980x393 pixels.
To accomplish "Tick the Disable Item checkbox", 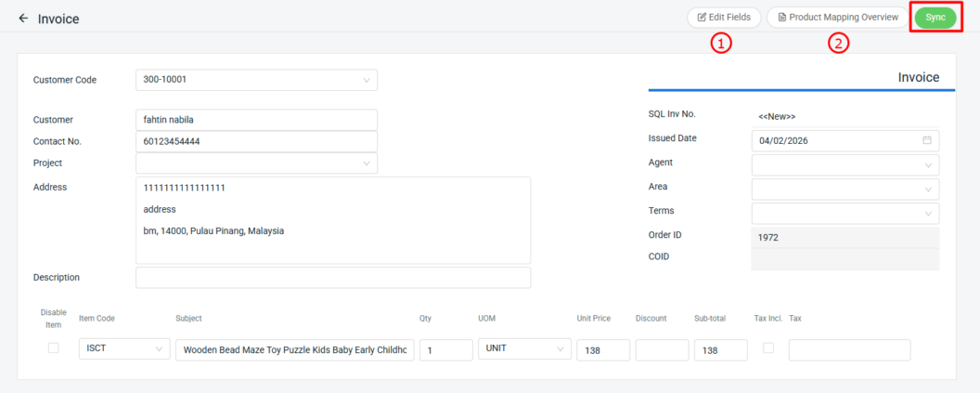I will click(x=53, y=347).
